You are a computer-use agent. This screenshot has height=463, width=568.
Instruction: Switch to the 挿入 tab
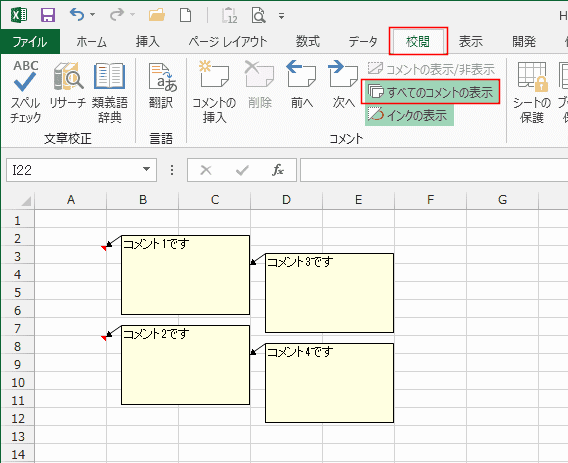coord(147,42)
